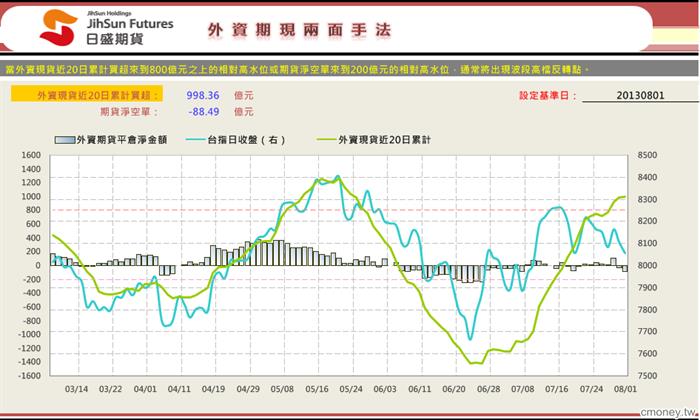Click the gray description banner text
The height and width of the screenshot is (420, 700).
[297, 69]
